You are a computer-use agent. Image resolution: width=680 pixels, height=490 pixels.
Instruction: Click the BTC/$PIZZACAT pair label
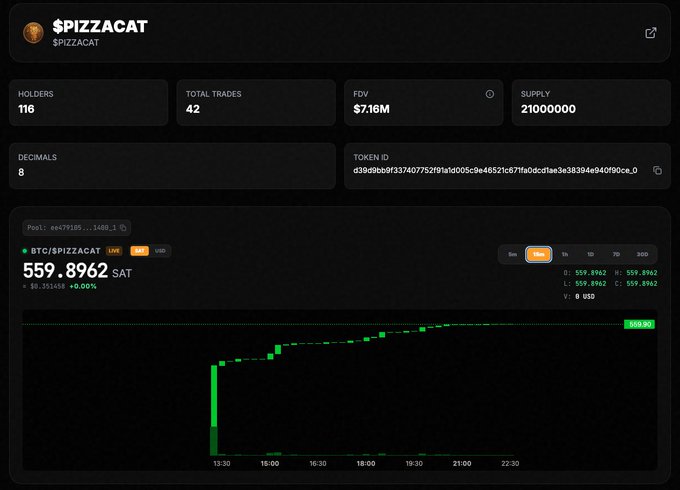[65, 251]
